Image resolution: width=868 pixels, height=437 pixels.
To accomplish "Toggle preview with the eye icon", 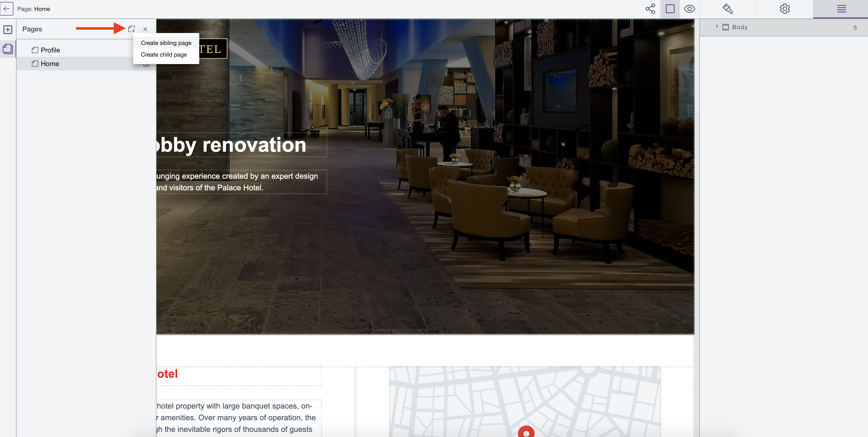I will pyautogui.click(x=689, y=9).
